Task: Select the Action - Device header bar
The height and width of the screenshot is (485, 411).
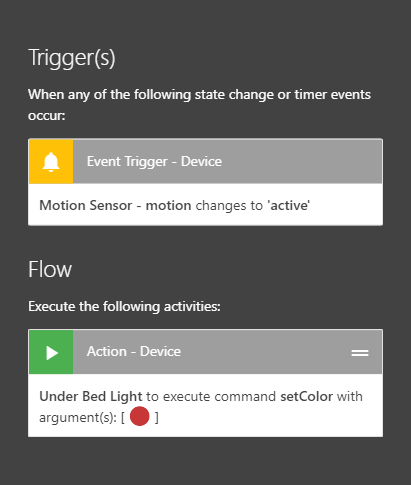Action: pyautogui.click(x=205, y=352)
